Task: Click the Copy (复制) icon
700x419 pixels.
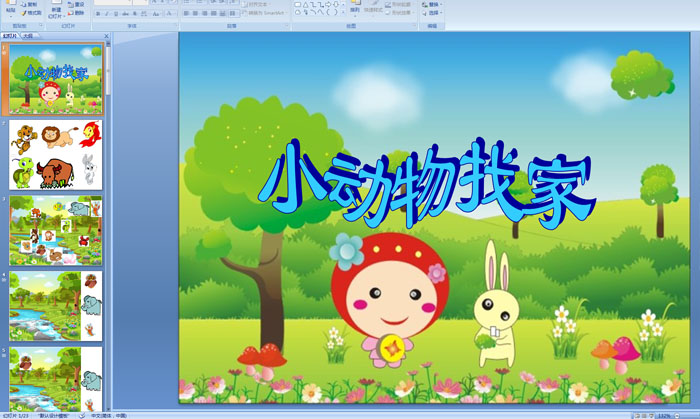Action: [33, 4]
